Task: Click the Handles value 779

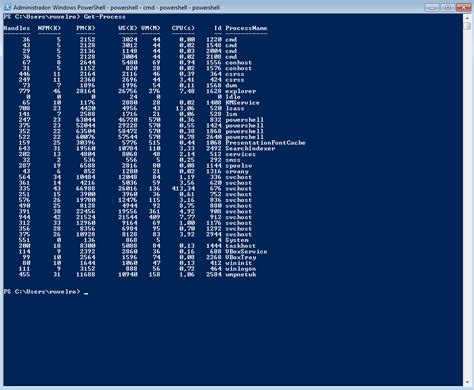Action: [x=24, y=91]
